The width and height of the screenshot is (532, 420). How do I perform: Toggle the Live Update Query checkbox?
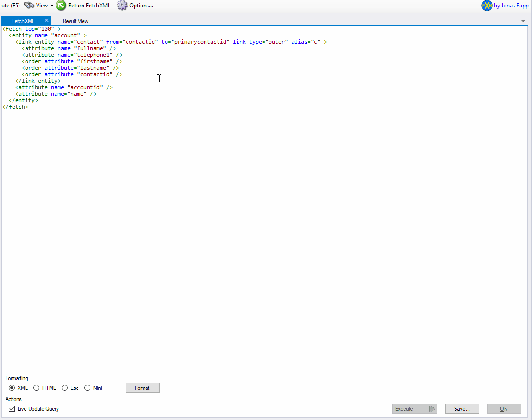click(x=12, y=409)
